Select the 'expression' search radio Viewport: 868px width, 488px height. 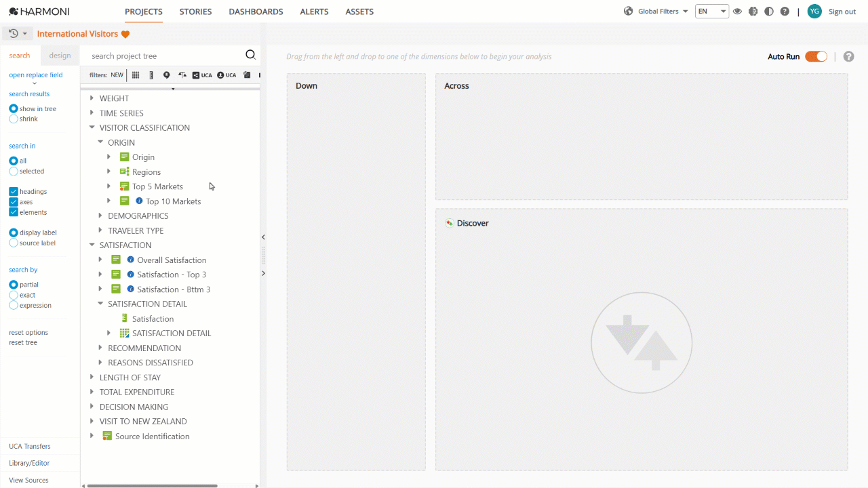pos(14,305)
